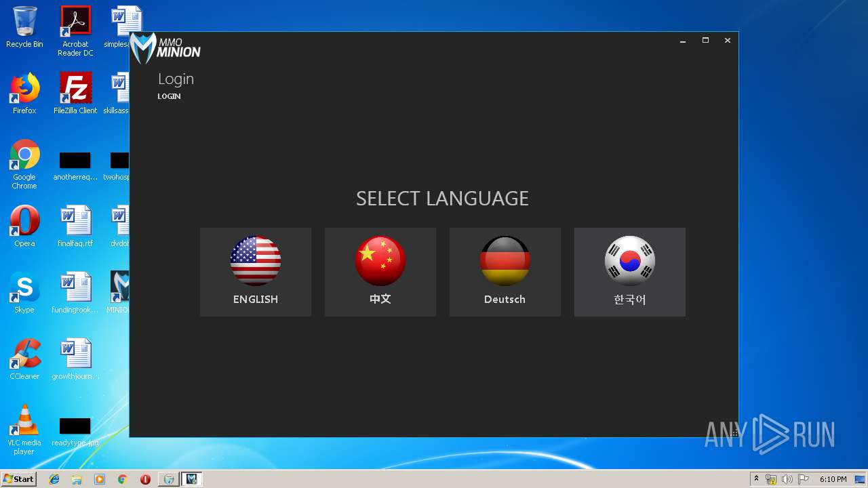Switch to the MMO Minion taskbar button
868x488 pixels.
click(192, 479)
